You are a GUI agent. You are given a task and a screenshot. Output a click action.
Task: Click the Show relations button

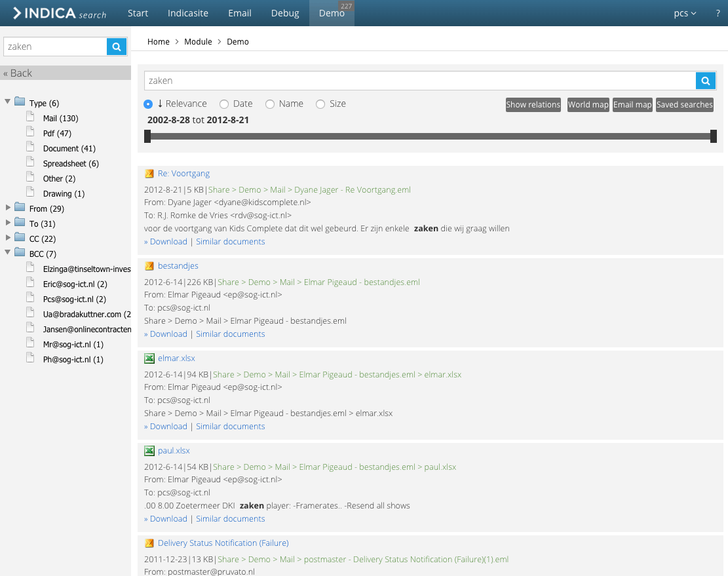533,105
